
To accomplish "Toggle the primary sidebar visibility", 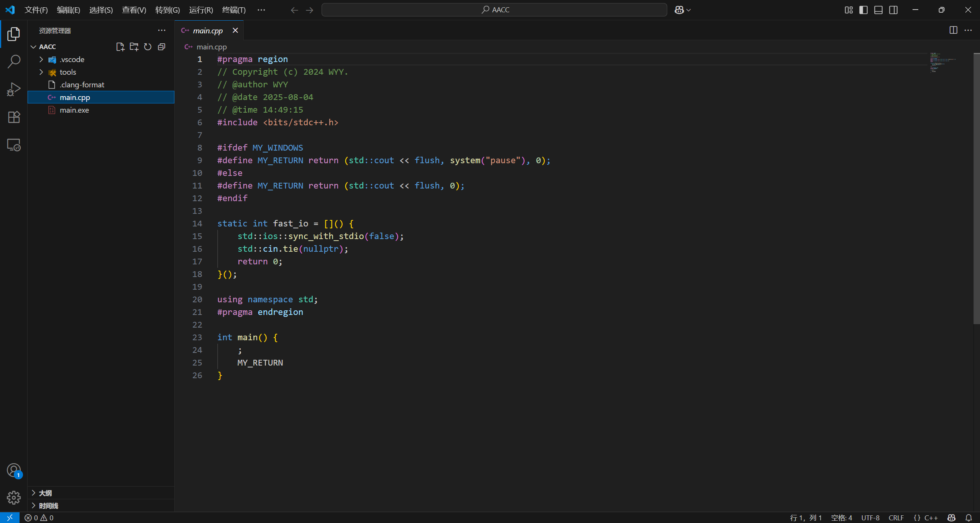I will coord(863,10).
